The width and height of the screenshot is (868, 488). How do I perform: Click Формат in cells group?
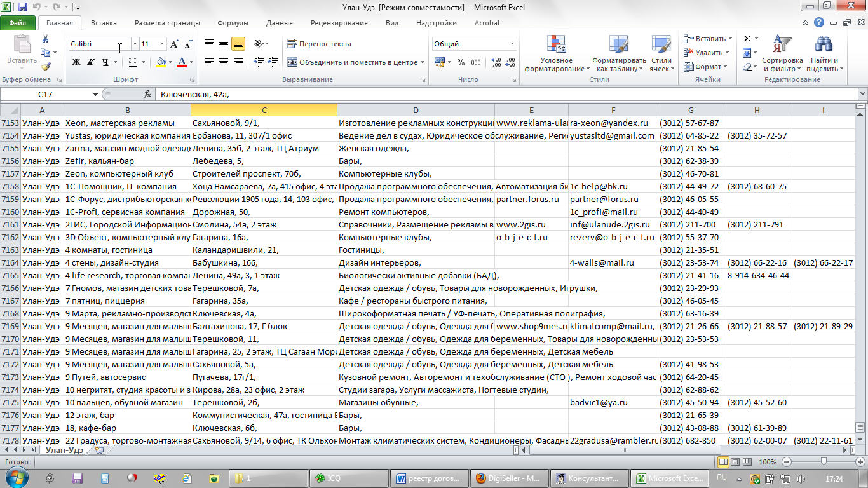[705, 67]
